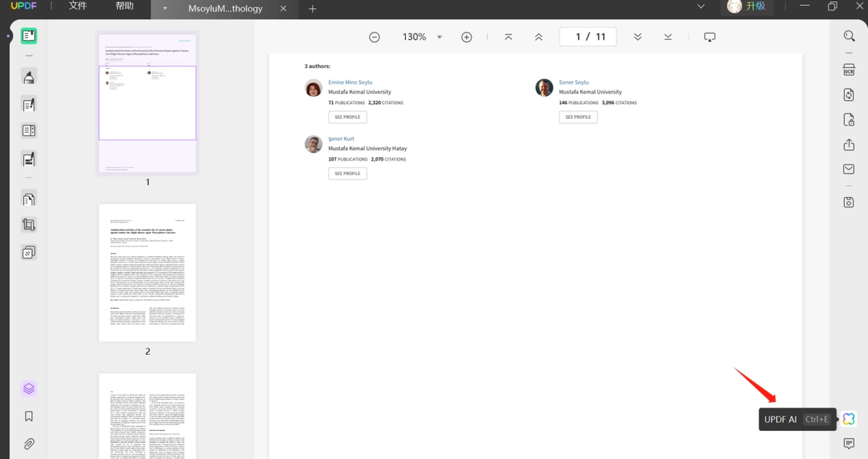This screenshot has height=459, width=868.
Task: Run OCR text recognition tool
Action: [849, 70]
